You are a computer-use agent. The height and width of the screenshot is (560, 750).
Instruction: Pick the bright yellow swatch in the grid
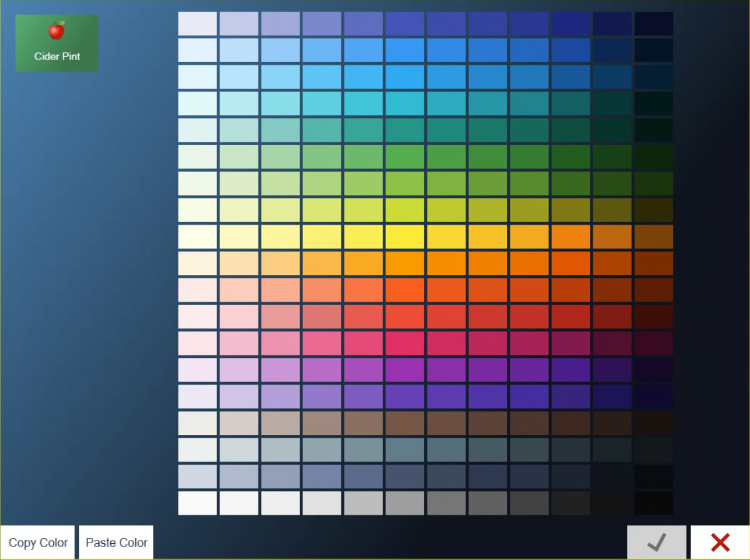coord(405,237)
